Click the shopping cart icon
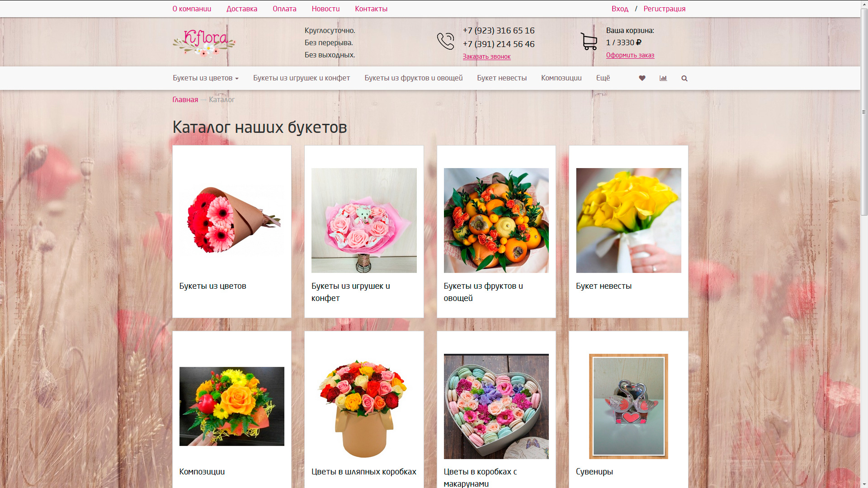This screenshot has height=488, width=868. [x=589, y=41]
